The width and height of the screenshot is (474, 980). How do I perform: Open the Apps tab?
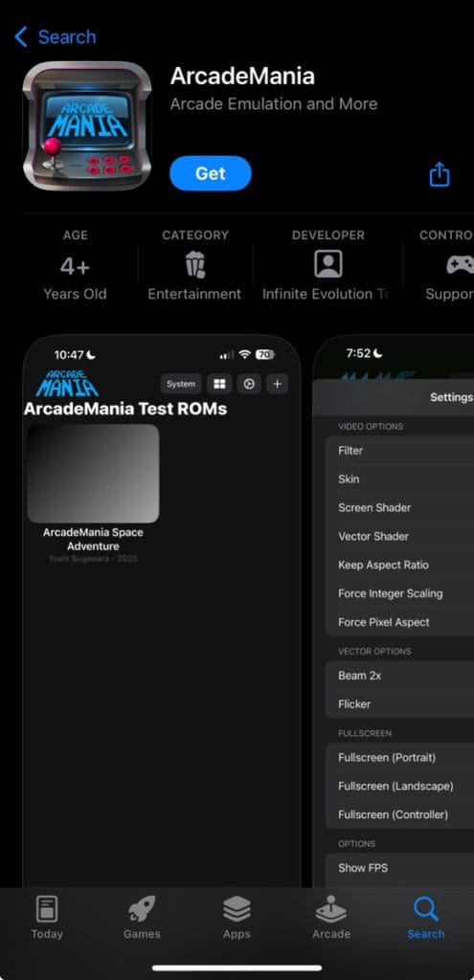[237, 918]
